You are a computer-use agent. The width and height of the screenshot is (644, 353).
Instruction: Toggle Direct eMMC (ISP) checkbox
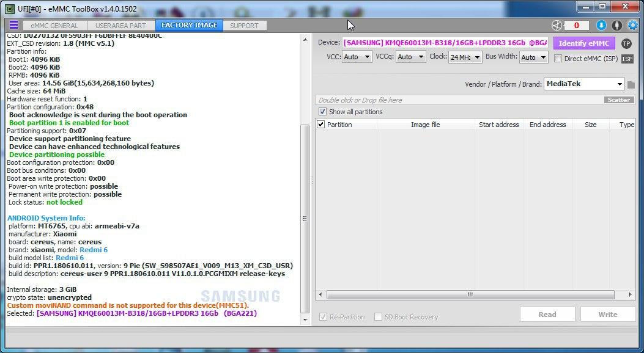point(558,59)
